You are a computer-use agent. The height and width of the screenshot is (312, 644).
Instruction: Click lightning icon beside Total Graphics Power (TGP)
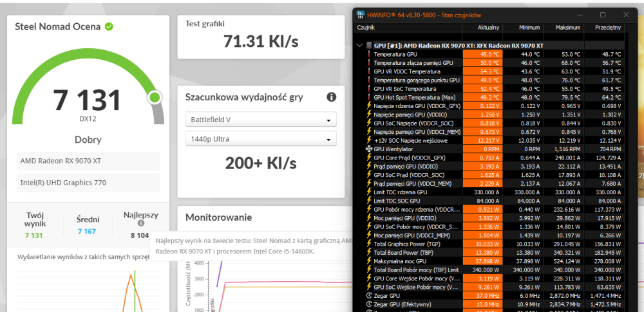click(x=369, y=244)
